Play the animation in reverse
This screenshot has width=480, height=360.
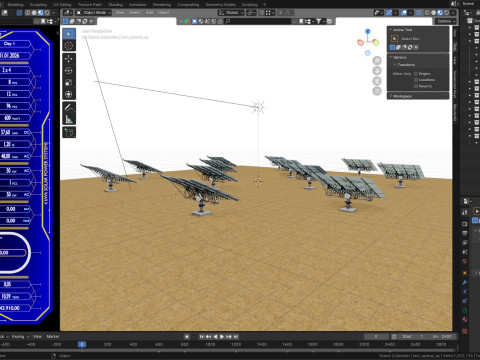[215, 337]
